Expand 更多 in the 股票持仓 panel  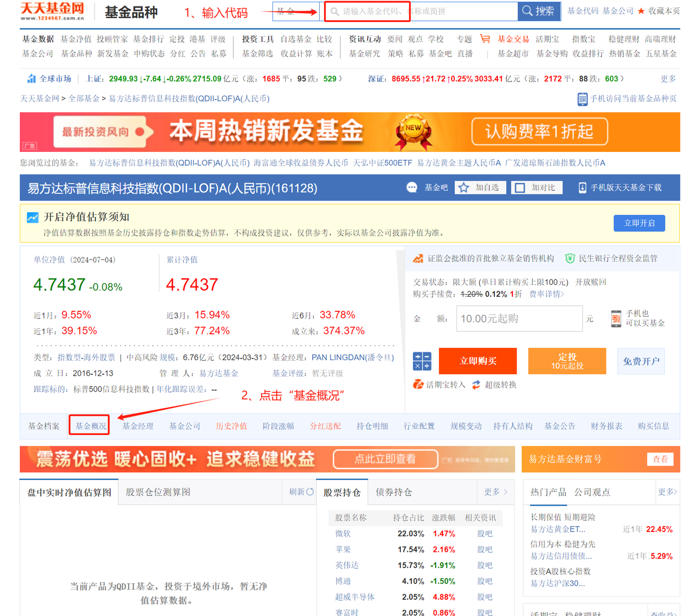click(x=495, y=492)
